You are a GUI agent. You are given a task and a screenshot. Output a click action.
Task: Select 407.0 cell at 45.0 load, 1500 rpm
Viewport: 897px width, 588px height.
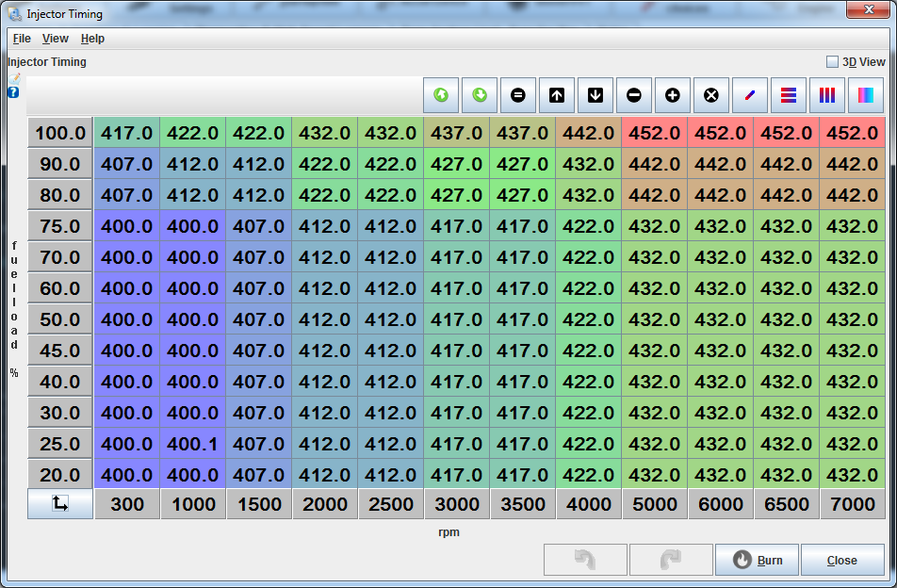click(x=258, y=350)
